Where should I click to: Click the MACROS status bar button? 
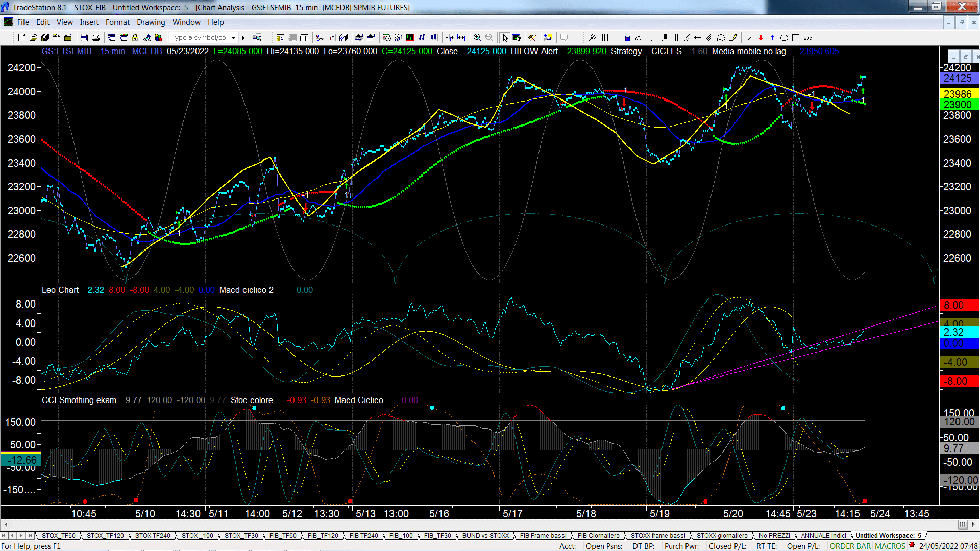coord(890,546)
